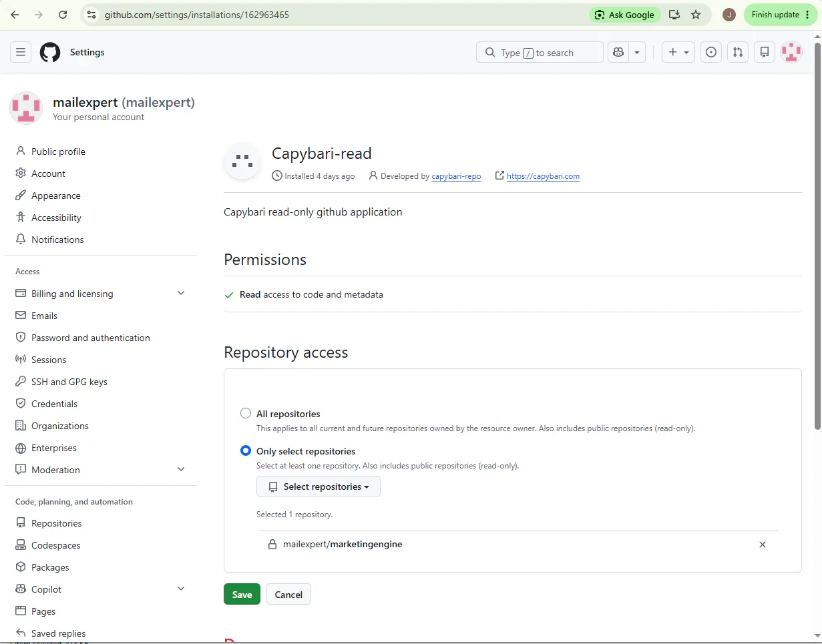Remove mailexpert/marketingengine with X icon
The width and height of the screenshot is (822, 644).
click(x=763, y=545)
